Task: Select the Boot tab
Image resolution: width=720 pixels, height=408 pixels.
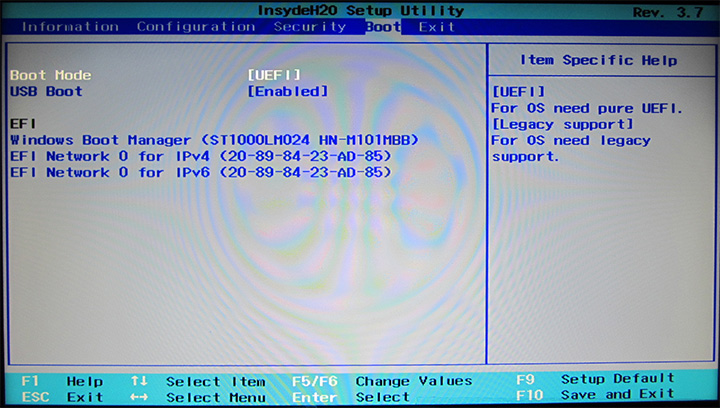Action: pos(383,27)
